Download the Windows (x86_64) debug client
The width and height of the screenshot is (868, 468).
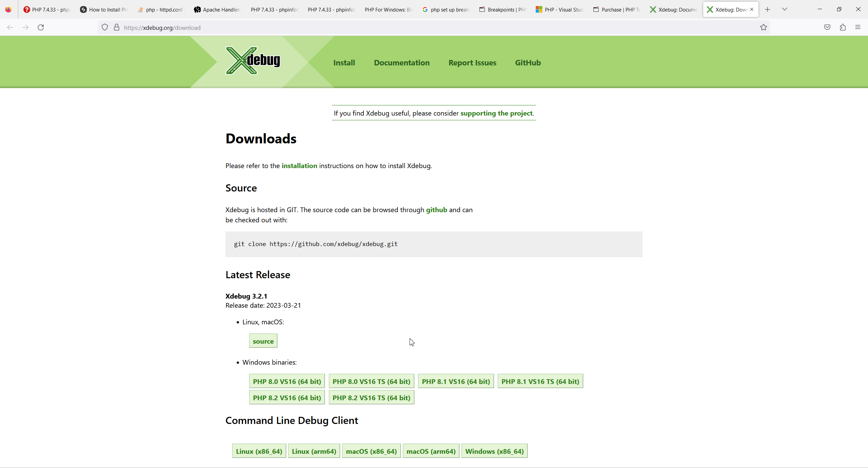494,451
